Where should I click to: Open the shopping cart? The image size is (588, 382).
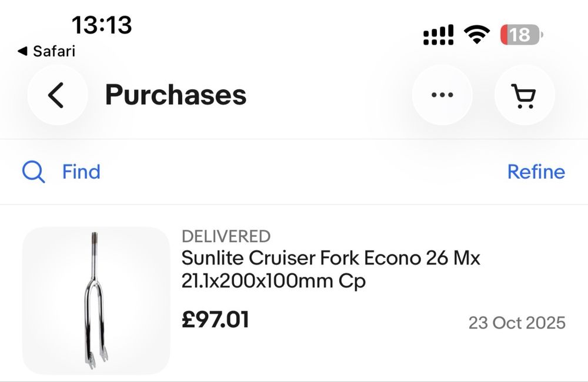pyautogui.click(x=524, y=95)
